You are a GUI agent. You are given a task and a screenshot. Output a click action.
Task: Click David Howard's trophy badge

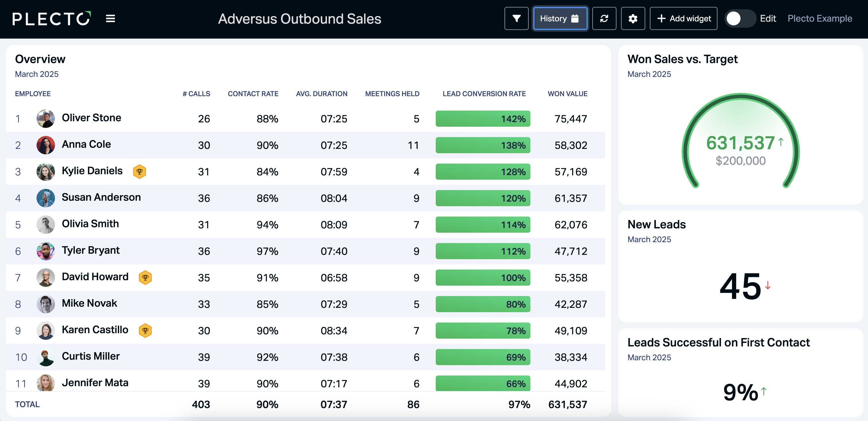pyautogui.click(x=145, y=277)
